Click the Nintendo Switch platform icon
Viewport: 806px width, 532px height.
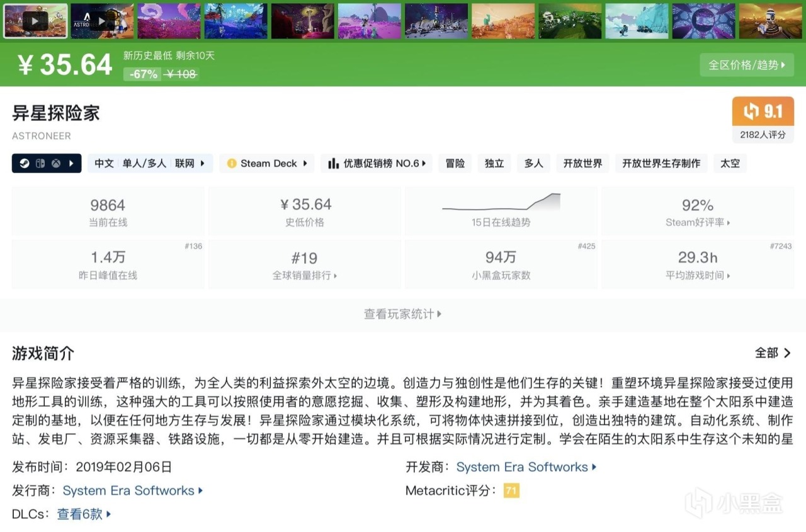[x=41, y=164]
